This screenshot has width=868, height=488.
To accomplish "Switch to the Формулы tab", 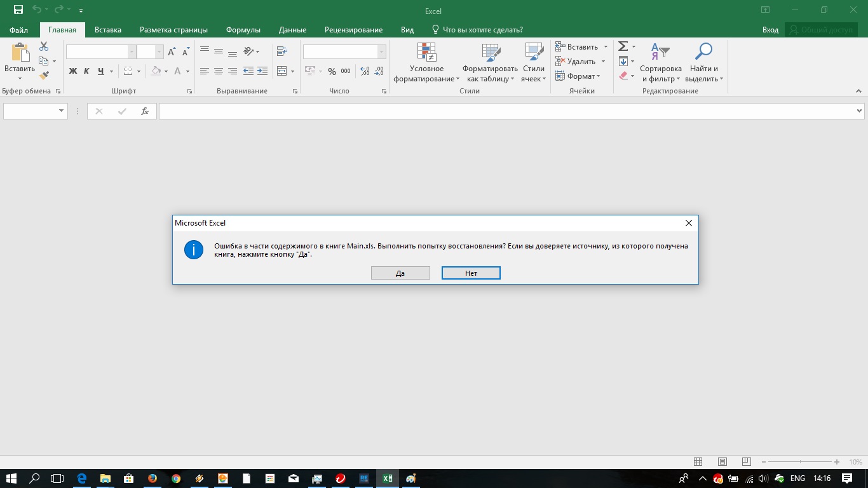I will point(243,30).
